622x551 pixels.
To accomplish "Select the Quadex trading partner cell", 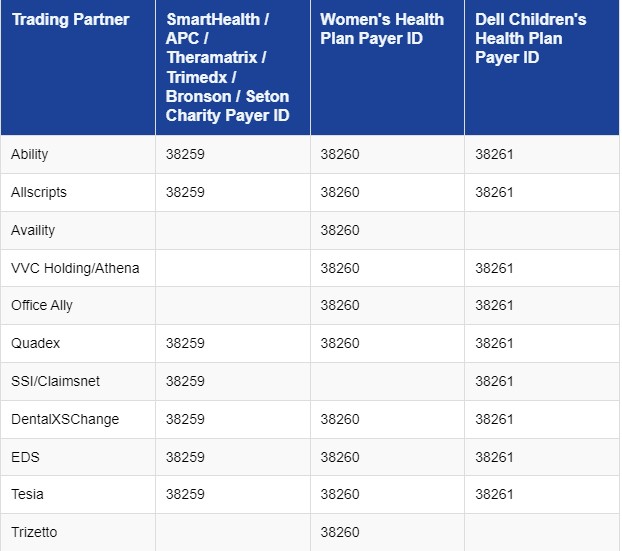I will coord(36,343).
